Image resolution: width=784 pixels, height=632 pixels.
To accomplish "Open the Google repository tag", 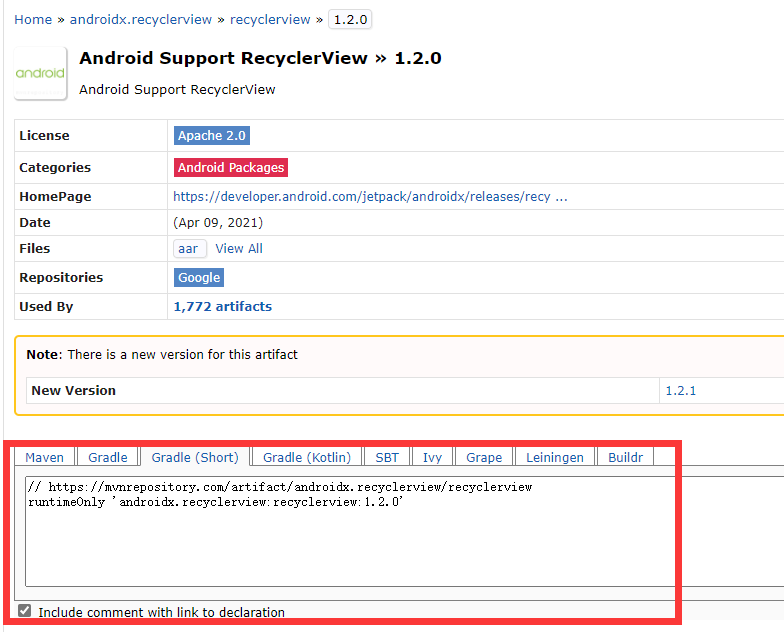I will 198,278.
